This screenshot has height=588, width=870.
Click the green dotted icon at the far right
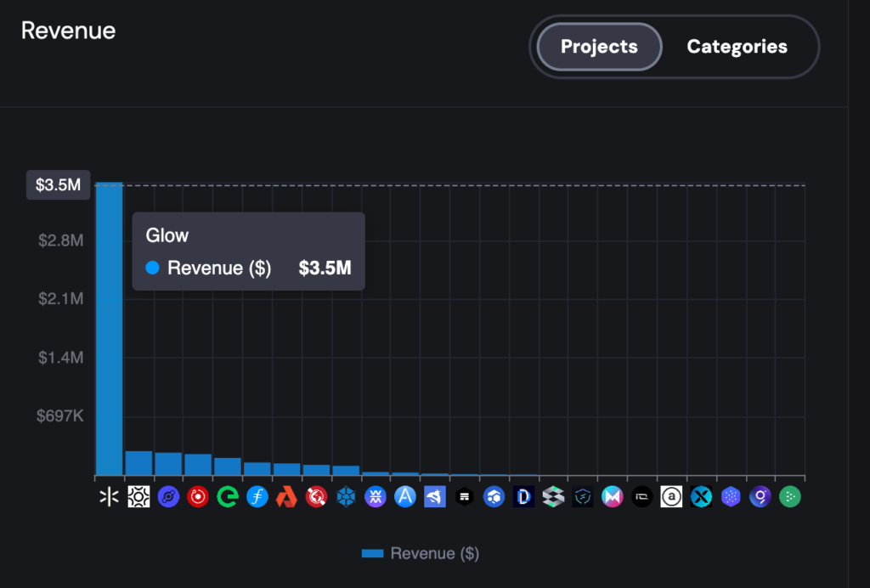[x=789, y=496]
